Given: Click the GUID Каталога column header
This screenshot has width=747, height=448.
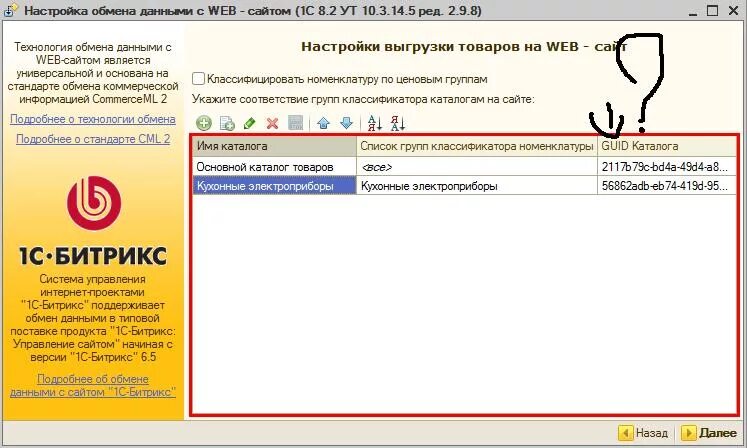Looking at the screenshot, I should (666, 146).
